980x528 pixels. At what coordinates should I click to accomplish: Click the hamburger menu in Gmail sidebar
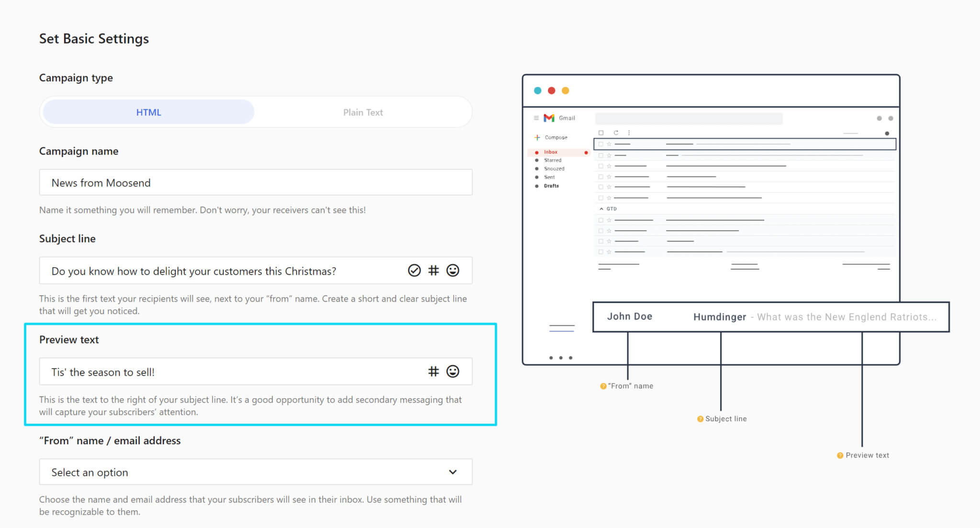(535, 118)
